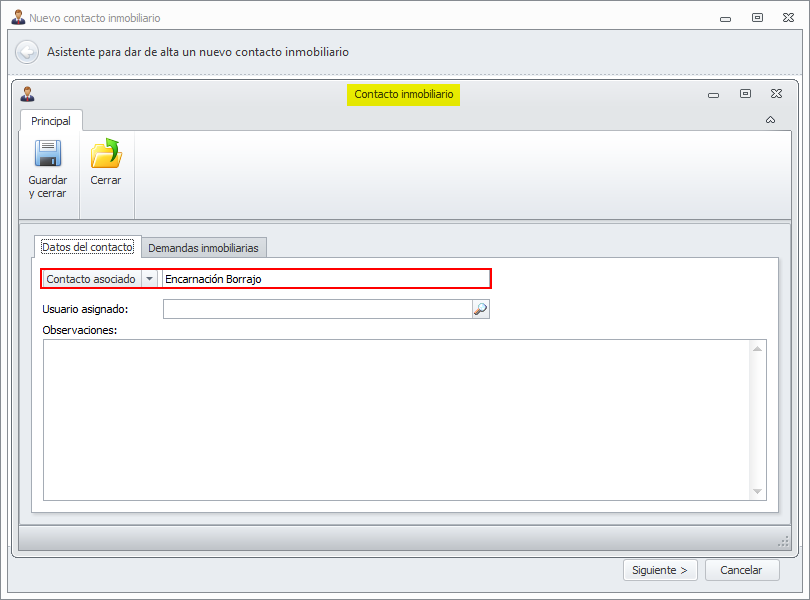Close the Contacto inmobiliario inner window
This screenshot has height=600, width=810.
(776, 94)
